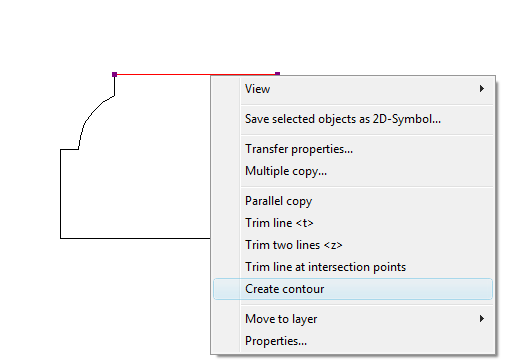Expand the arrow next to Move to layer
This screenshot has width=507, height=363.
click(x=482, y=319)
